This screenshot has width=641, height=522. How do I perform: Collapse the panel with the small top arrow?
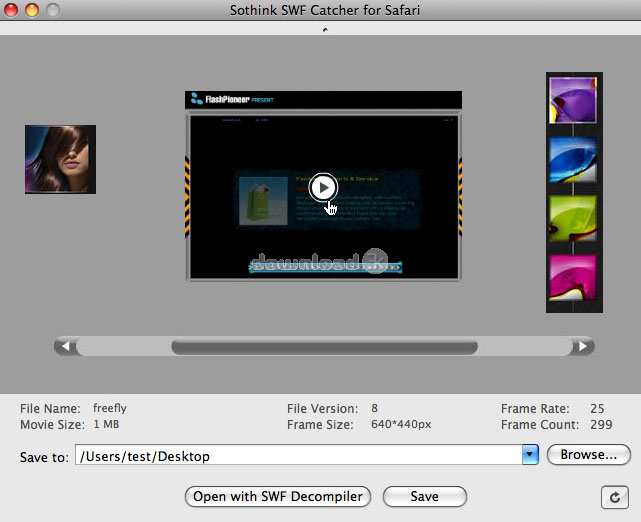pos(325,29)
